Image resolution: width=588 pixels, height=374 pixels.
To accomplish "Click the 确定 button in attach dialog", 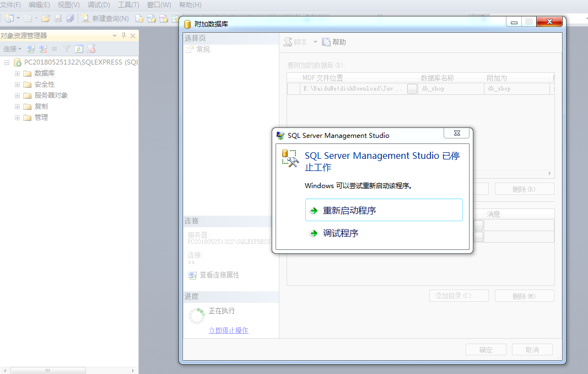I will pos(485,350).
